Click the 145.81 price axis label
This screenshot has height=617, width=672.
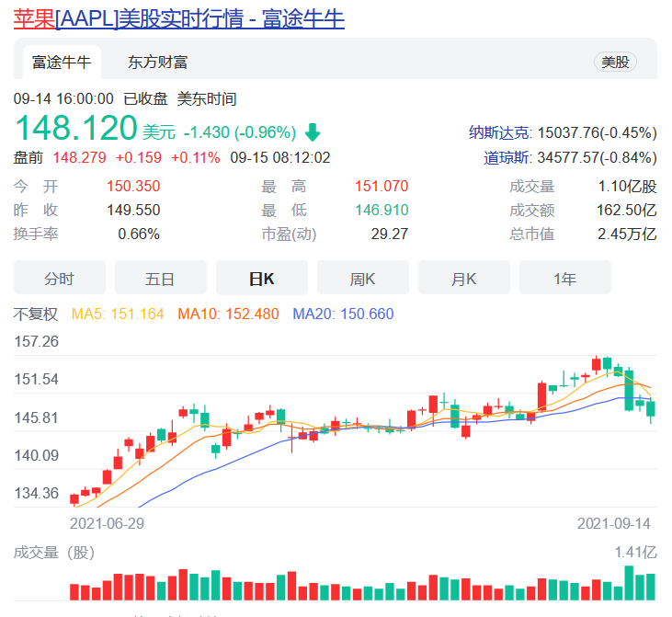37,417
